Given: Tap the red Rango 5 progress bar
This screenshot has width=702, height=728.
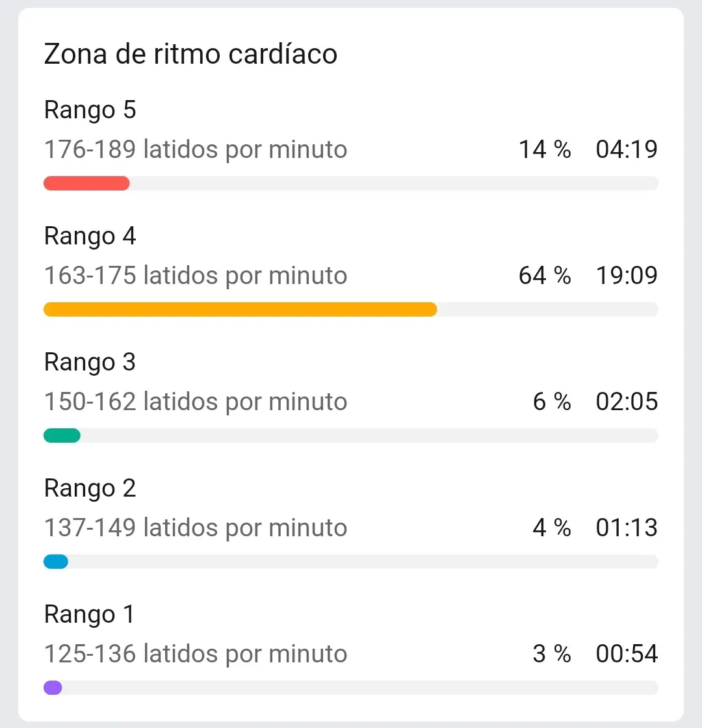Looking at the screenshot, I should (86, 183).
